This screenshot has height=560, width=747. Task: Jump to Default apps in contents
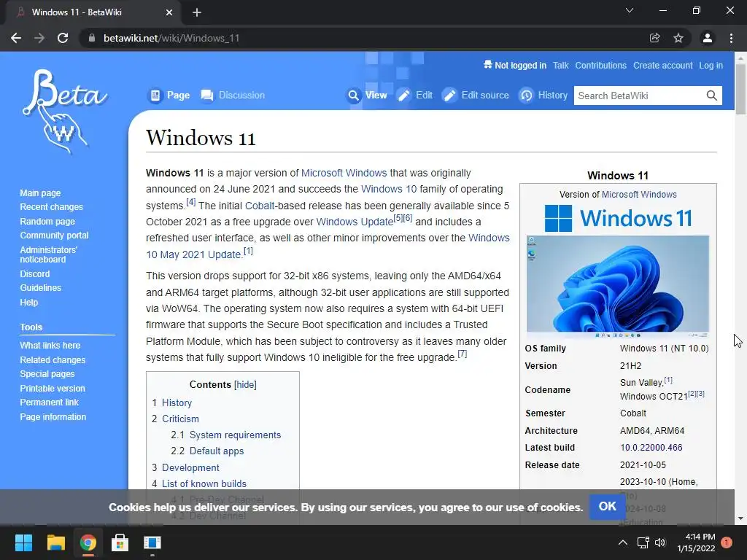(x=216, y=451)
